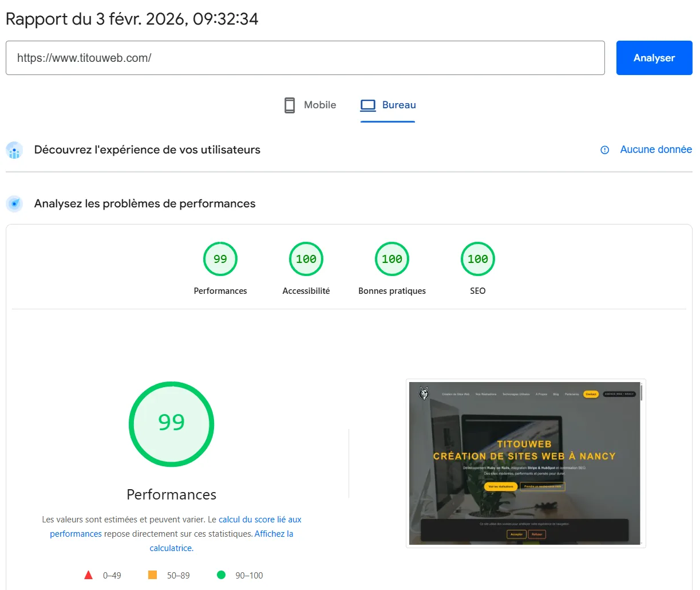
Task: Click inside the URL input field
Action: click(x=304, y=58)
